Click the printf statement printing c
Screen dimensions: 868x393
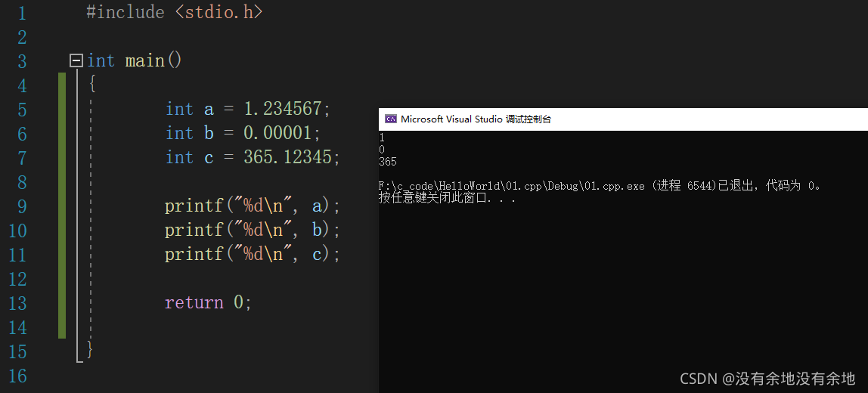tap(252, 255)
